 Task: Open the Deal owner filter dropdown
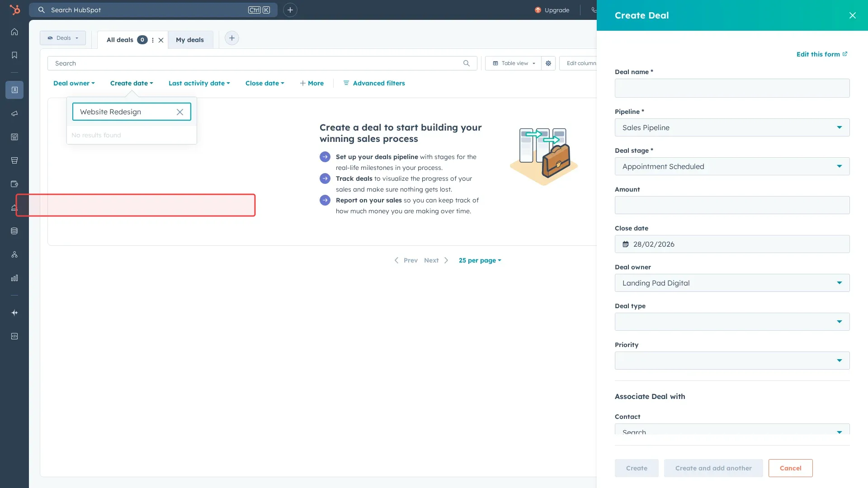[x=74, y=83]
